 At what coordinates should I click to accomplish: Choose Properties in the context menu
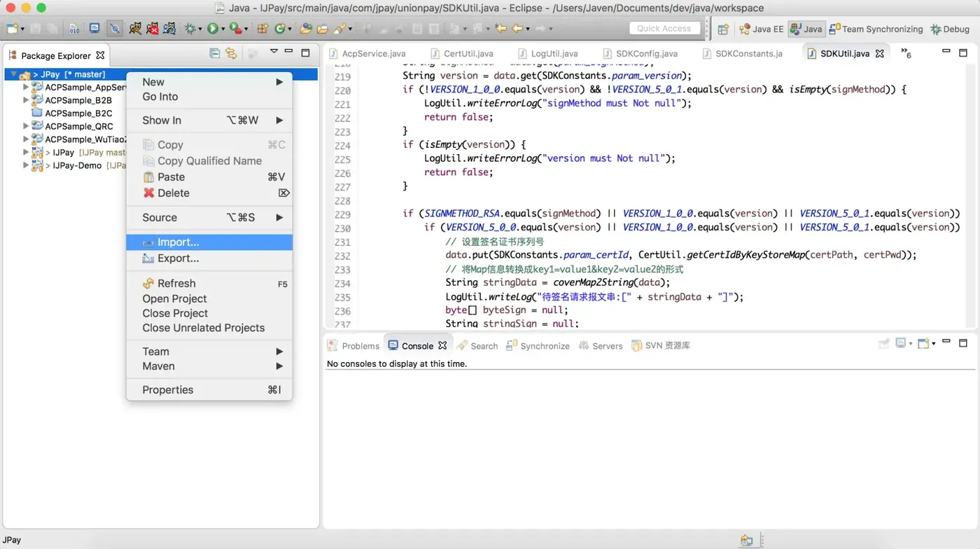167,390
